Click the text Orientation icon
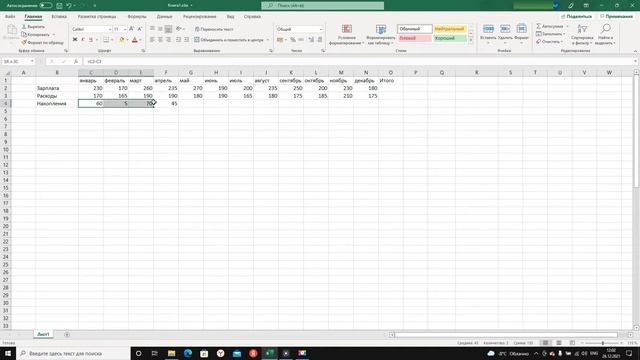The width and height of the screenshot is (640, 360). pyautogui.click(x=179, y=29)
